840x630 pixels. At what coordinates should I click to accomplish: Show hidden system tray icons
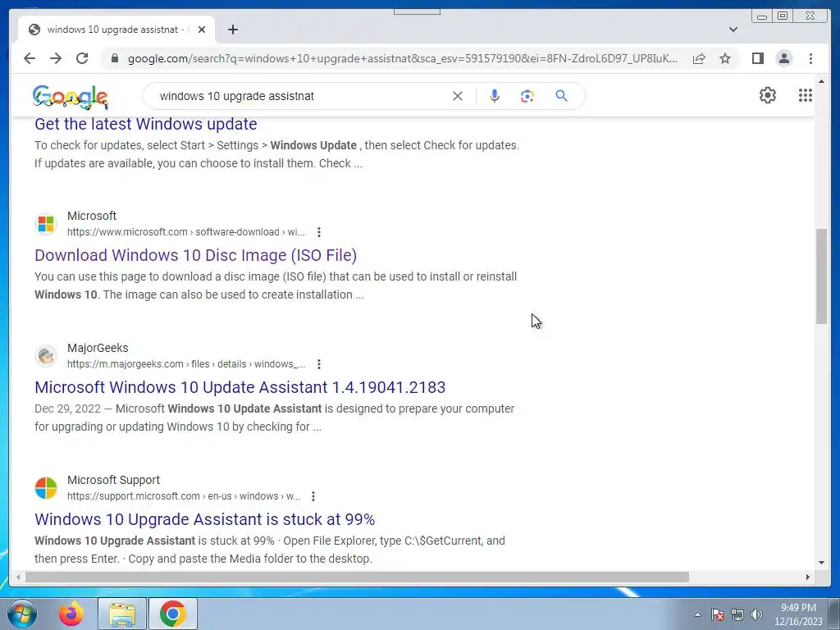(x=697, y=614)
